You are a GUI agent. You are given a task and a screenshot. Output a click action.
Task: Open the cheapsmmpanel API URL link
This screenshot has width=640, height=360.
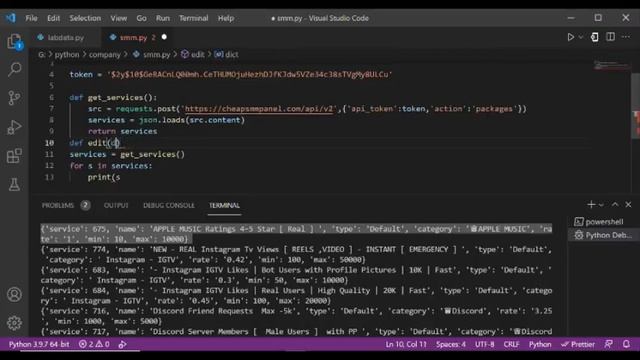coord(259,109)
